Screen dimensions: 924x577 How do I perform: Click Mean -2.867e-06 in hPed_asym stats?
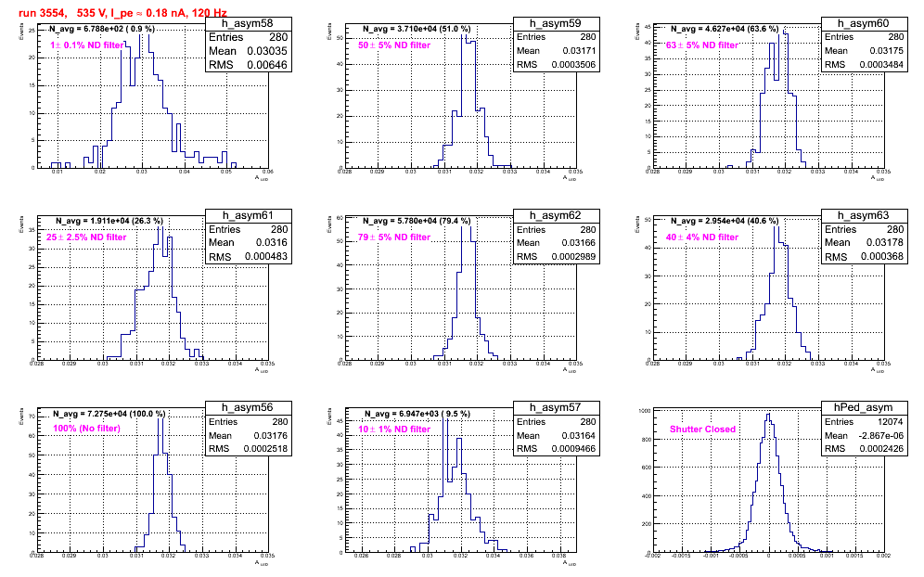[864, 436]
